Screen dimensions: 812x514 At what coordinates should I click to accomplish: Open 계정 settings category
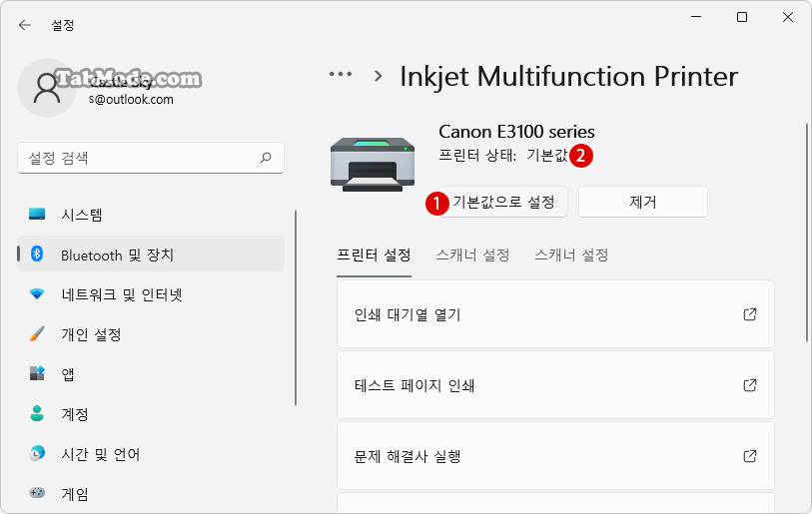[x=151, y=413]
